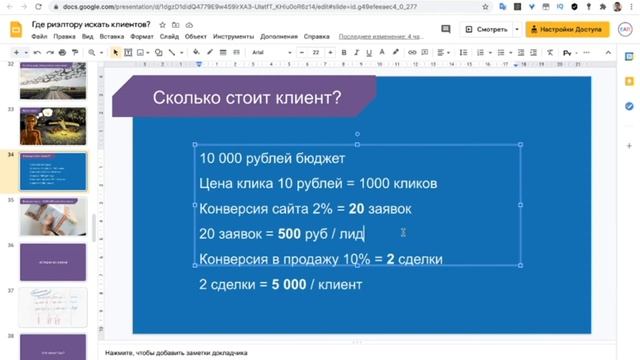Decrease the text indent
This screenshot has height=360, width=640.
point(521,53)
